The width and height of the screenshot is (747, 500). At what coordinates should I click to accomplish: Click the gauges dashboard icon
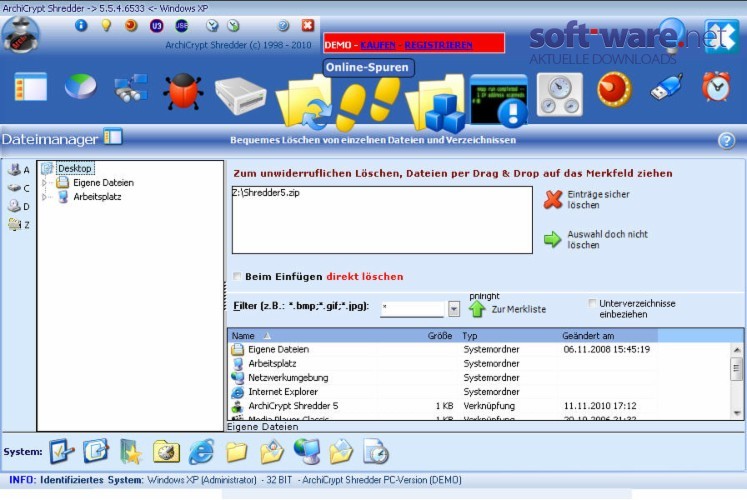(559, 94)
